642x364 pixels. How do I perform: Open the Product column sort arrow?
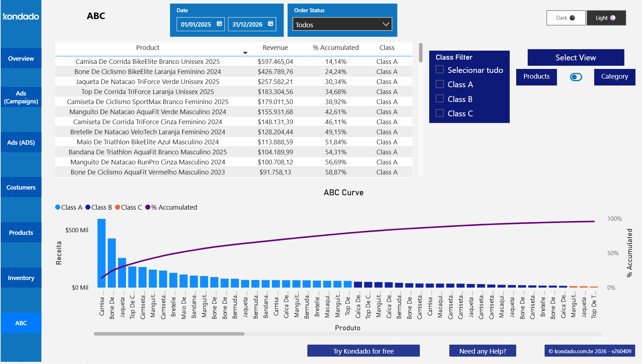[x=246, y=52]
